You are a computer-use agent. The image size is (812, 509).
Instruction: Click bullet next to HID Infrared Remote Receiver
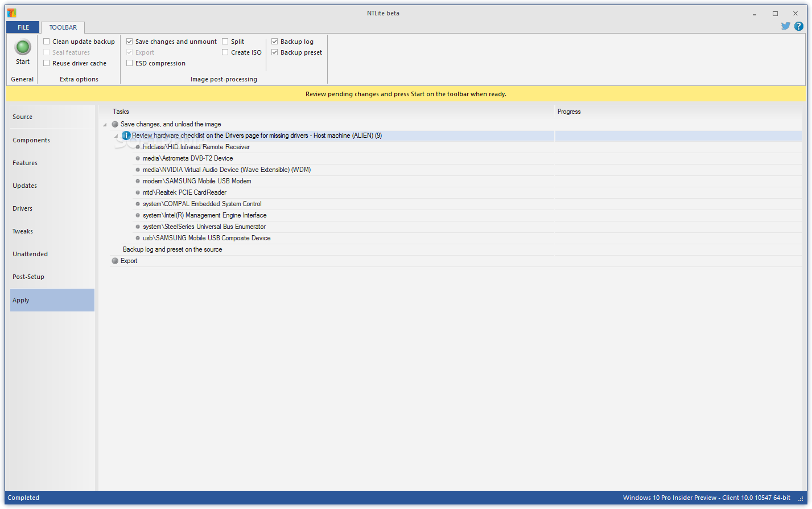[x=138, y=147]
